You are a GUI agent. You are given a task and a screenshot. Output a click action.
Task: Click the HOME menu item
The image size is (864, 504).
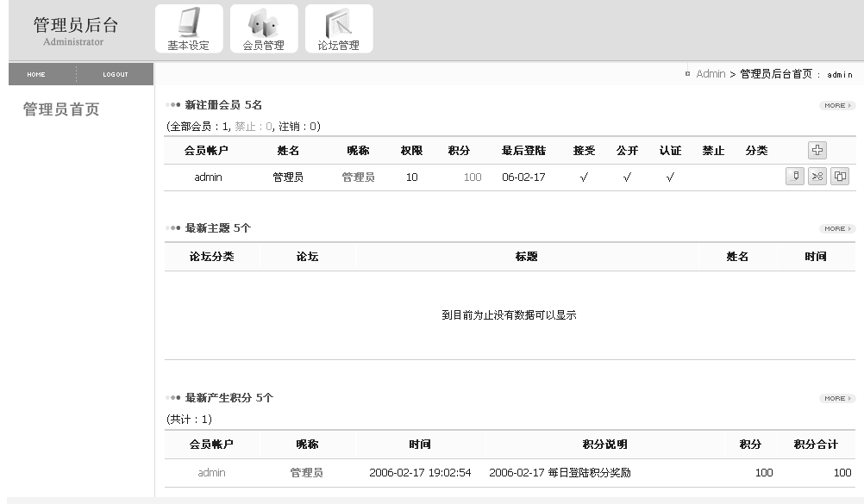(x=36, y=74)
